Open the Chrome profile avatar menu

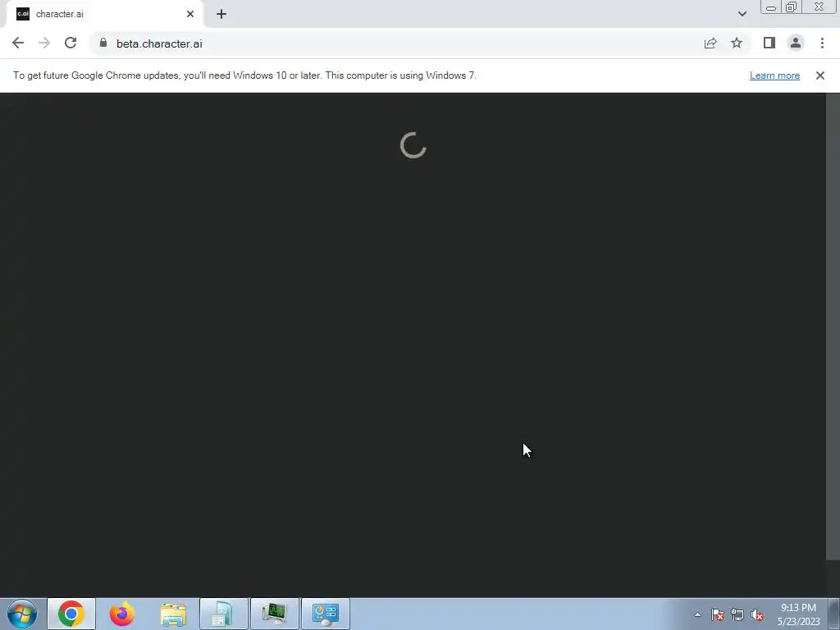pyautogui.click(x=796, y=43)
